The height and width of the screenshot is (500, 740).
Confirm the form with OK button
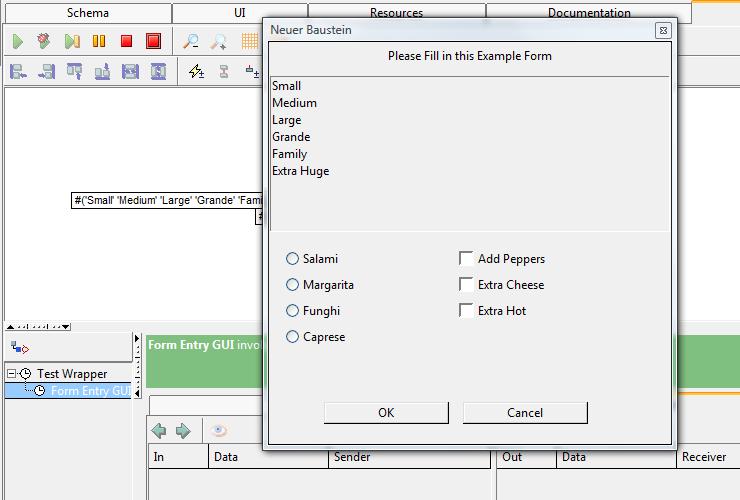[386, 413]
